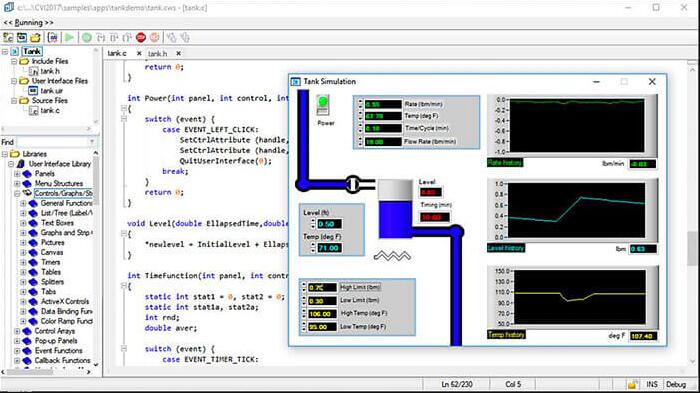The width and height of the screenshot is (700, 393).
Task: Click the first greyed icon after stop buttons
Action: pyautogui.click(x=171, y=38)
